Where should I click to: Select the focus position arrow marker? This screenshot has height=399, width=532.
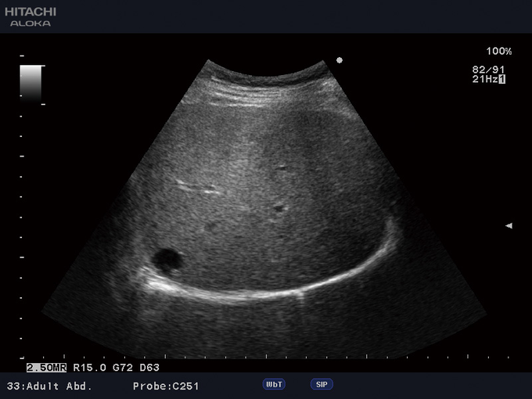[509, 225]
